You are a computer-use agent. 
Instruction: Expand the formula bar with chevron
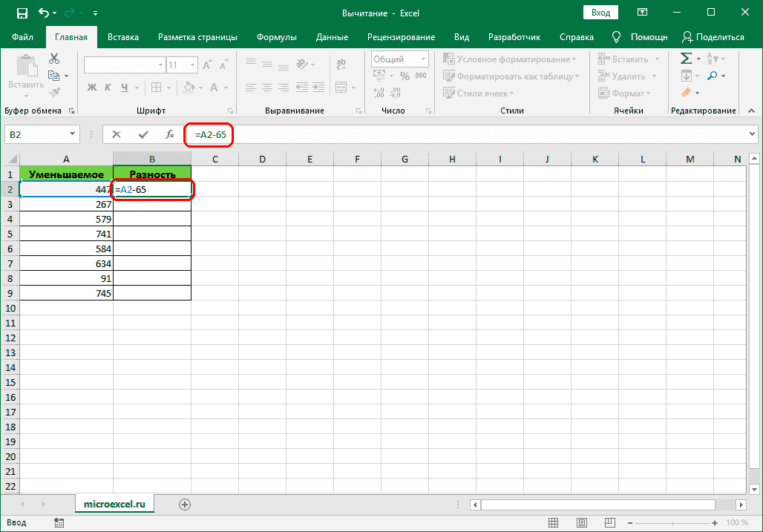click(752, 134)
